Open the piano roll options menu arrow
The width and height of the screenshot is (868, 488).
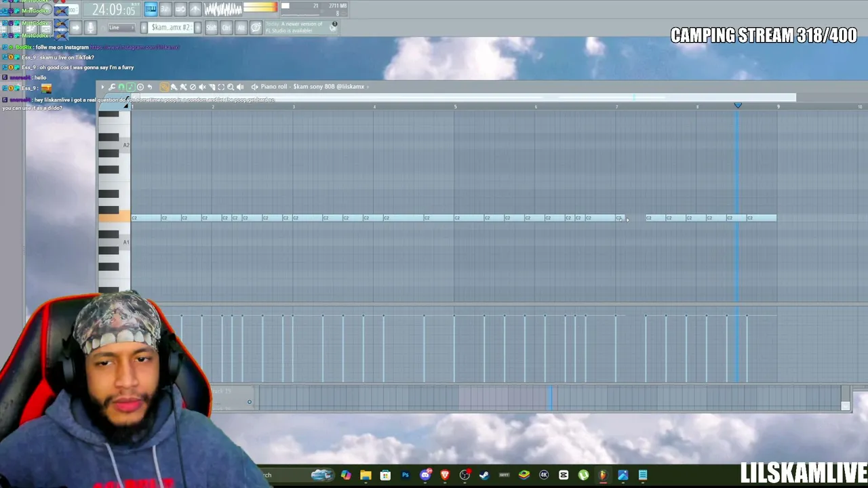[x=103, y=87]
